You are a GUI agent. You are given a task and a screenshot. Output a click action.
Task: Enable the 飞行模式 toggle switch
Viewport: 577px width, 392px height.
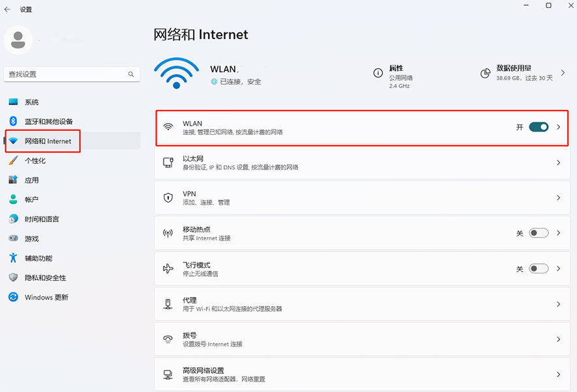point(539,268)
